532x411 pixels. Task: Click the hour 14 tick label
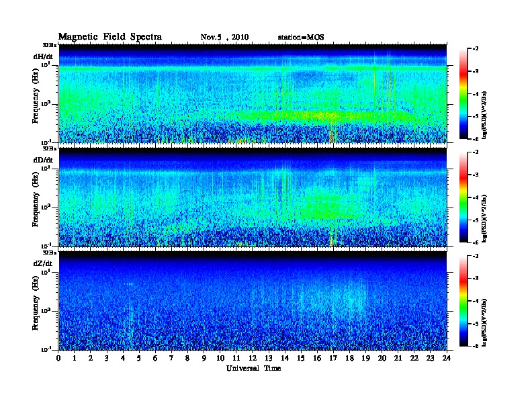click(x=285, y=358)
